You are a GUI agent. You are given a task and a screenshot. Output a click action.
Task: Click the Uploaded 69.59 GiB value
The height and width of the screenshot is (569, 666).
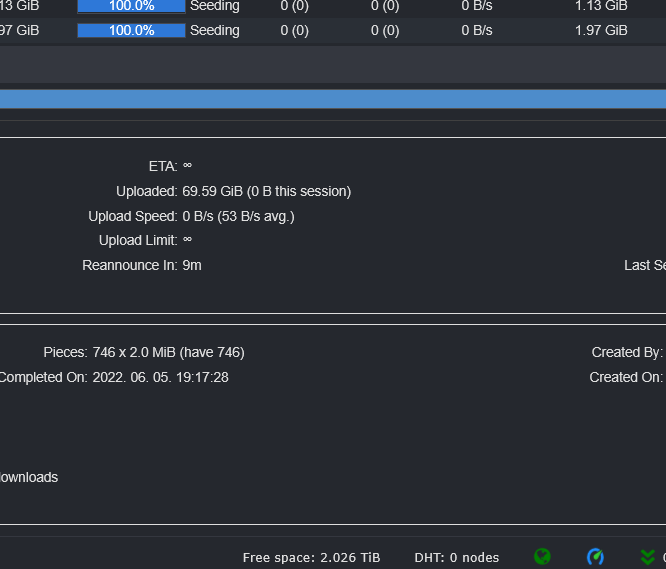point(266,191)
